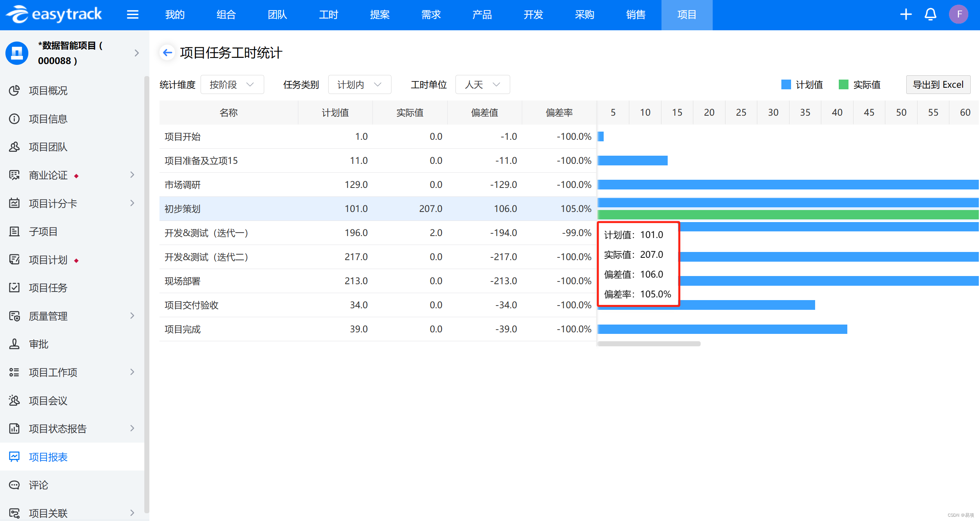Click the 审批 stamp icon
980x521 pixels.
click(14, 344)
